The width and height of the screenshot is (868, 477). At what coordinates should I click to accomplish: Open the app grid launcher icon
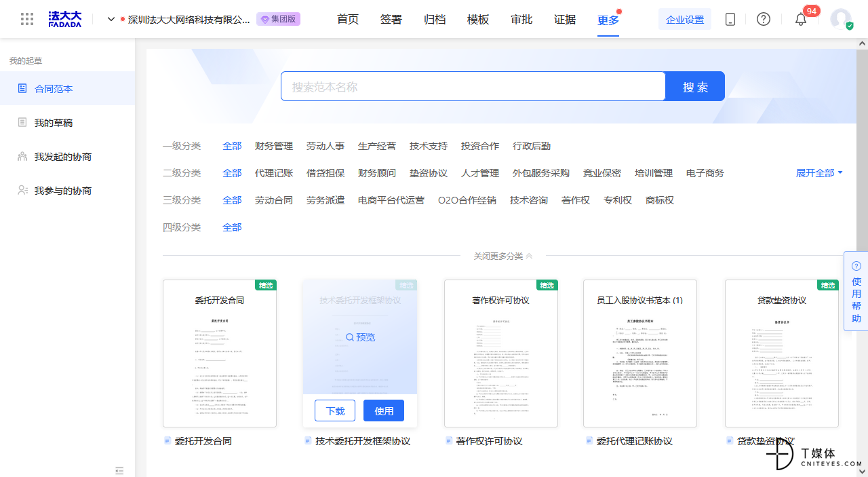pyautogui.click(x=27, y=19)
